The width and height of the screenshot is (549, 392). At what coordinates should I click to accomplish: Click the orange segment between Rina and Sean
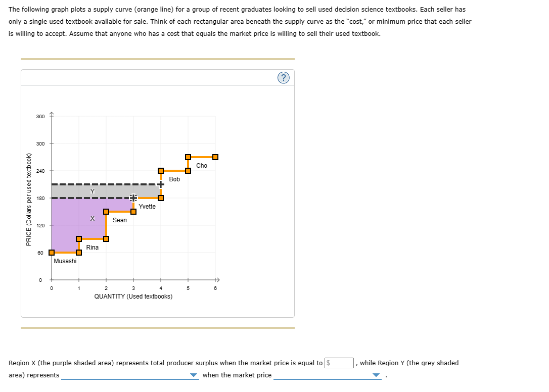pos(107,225)
